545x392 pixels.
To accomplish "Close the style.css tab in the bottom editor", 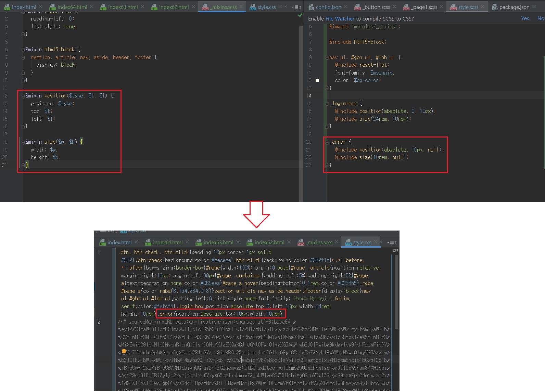I will coord(376,242).
